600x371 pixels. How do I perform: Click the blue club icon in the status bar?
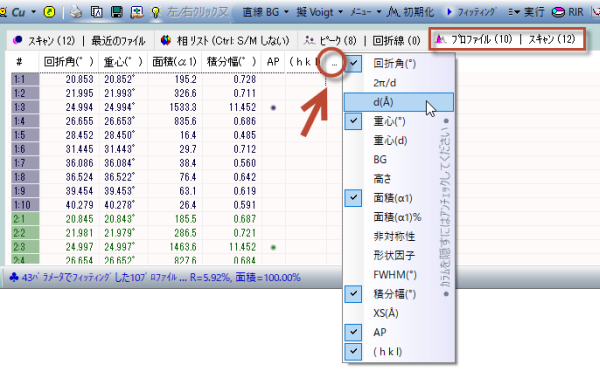pyautogui.click(x=13, y=277)
